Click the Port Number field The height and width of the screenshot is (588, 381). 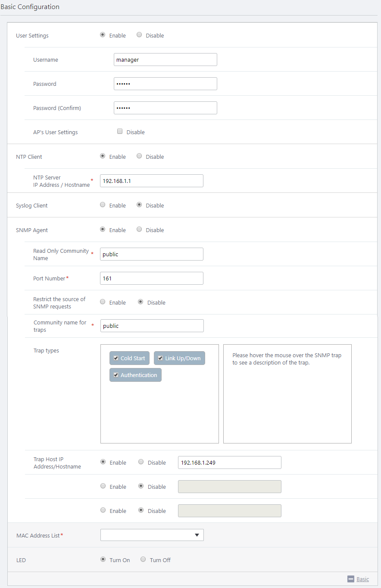(x=151, y=278)
